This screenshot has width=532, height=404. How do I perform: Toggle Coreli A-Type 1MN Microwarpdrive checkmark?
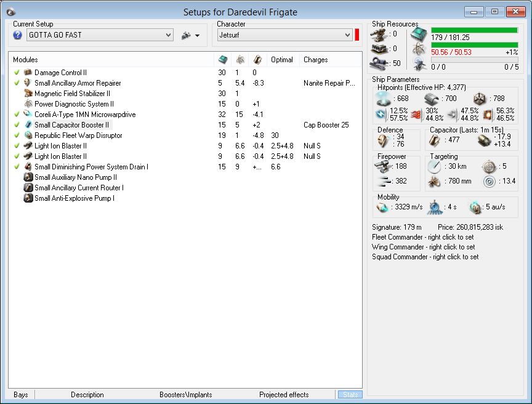[17, 115]
